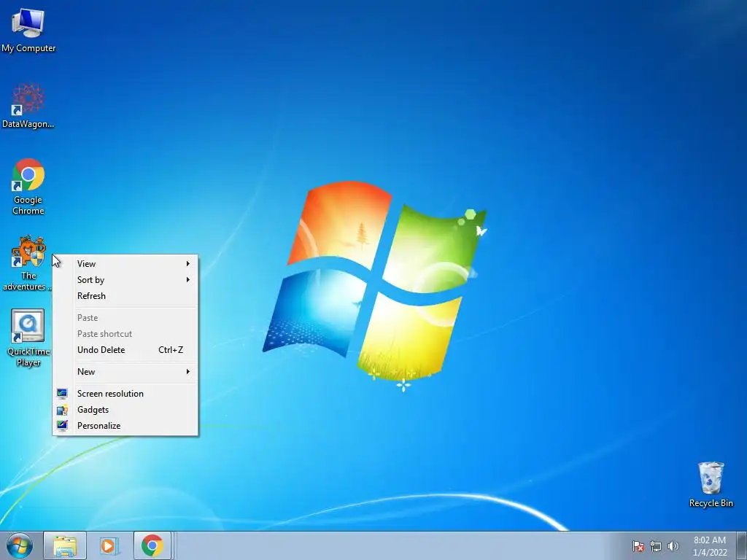Open Action Center flag tray icon
This screenshot has height=560, width=747.
pyautogui.click(x=638, y=546)
